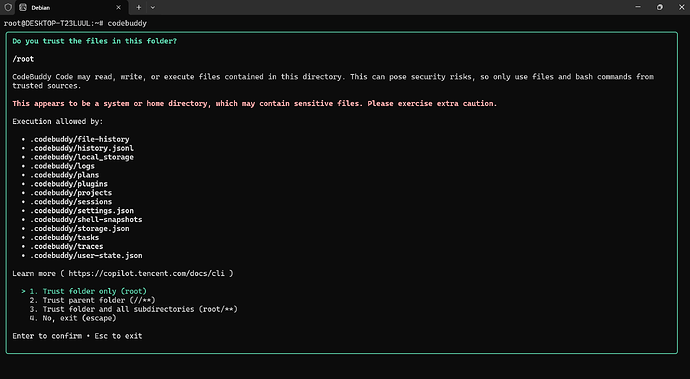This screenshot has height=379, width=690.
Task: Click '.codebuddy/traces' entry
Action: [x=67, y=247]
